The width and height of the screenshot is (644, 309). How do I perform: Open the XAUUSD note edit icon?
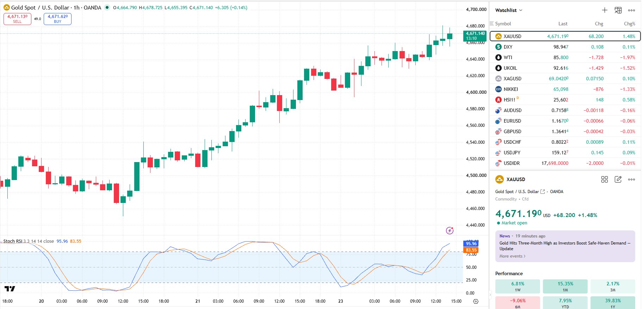pyautogui.click(x=618, y=179)
